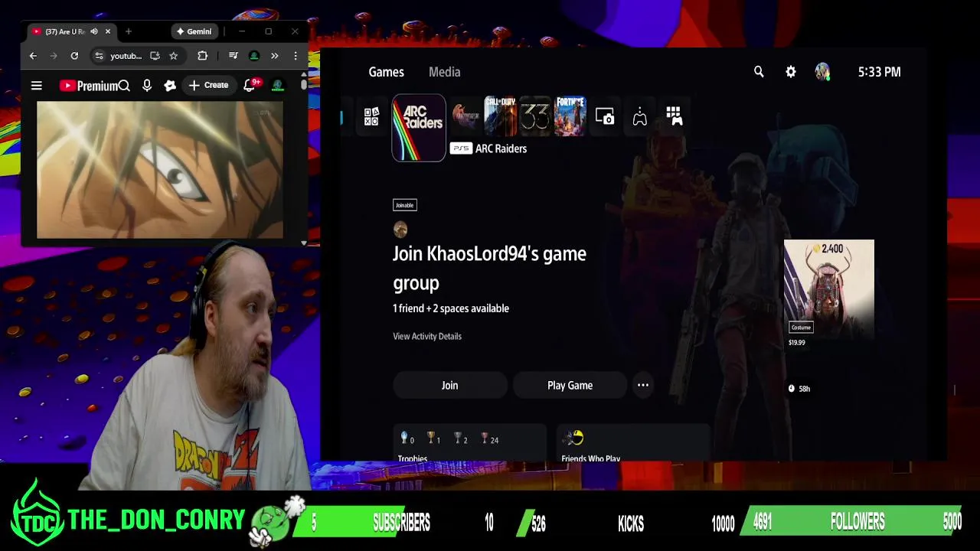Click the YouTube Create button

point(209,86)
